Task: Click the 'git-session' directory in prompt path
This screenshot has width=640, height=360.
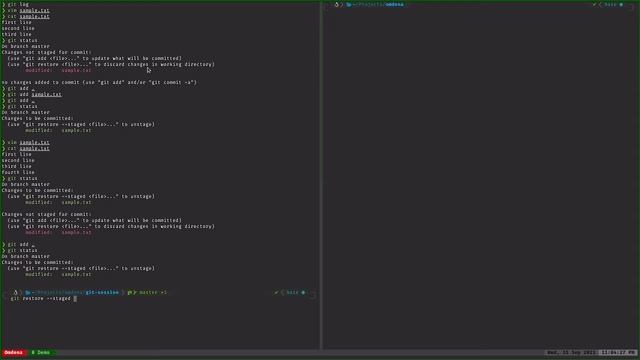Action: click(x=102, y=292)
